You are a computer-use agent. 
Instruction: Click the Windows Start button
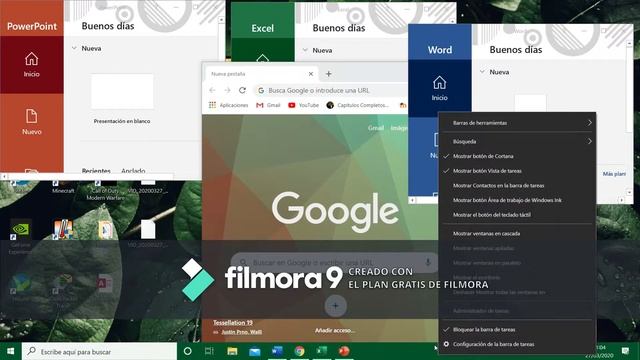pyautogui.click(x=11, y=351)
